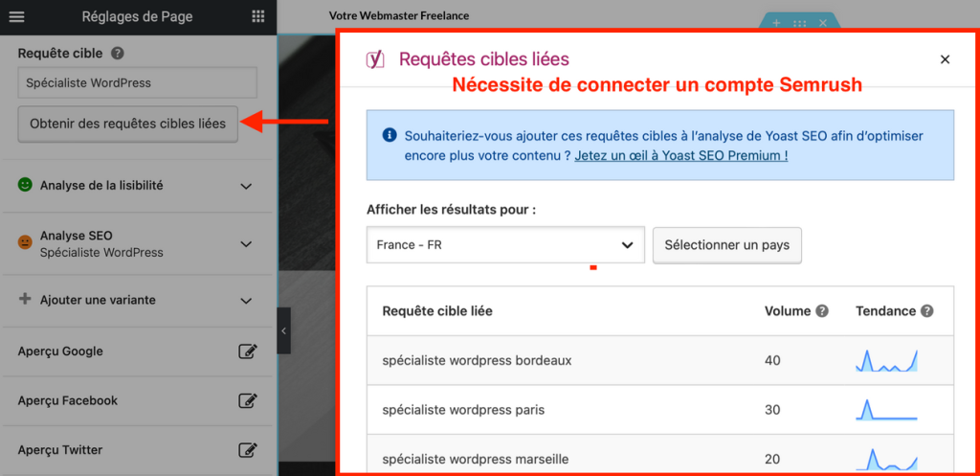Screen dimensions: 980x476
Task: Click help icon next to Requête cible
Action: point(118,54)
